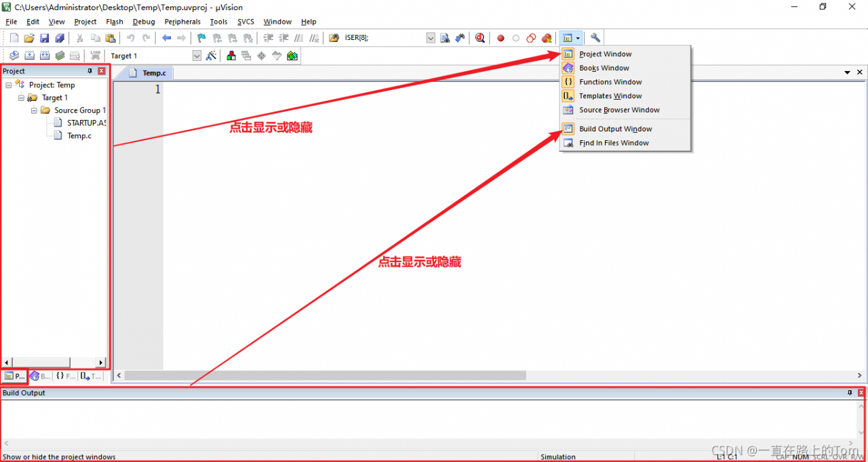Select STARTUP.A51 file in project tree

point(80,123)
